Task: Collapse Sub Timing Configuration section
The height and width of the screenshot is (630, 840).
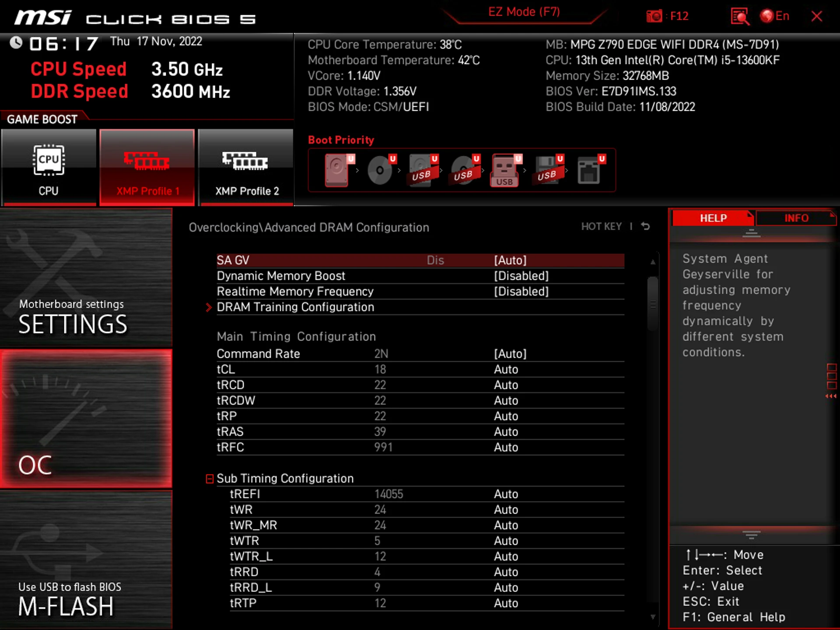Action: click(x=210, y=479)
